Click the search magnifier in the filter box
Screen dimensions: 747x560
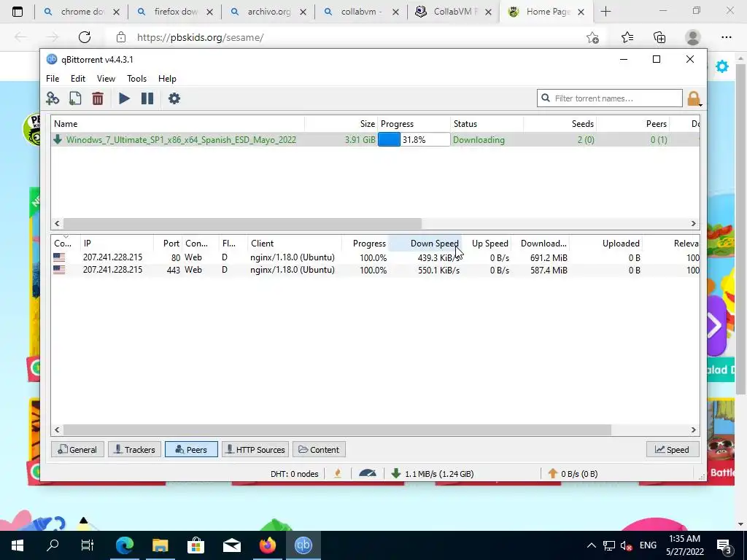tap(546, 98)
